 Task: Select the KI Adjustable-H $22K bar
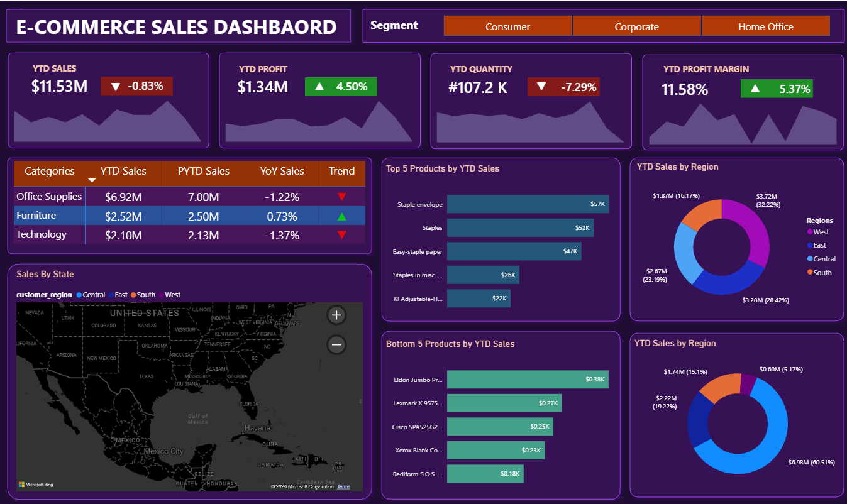pyautogui.click(x=479, y=298)
